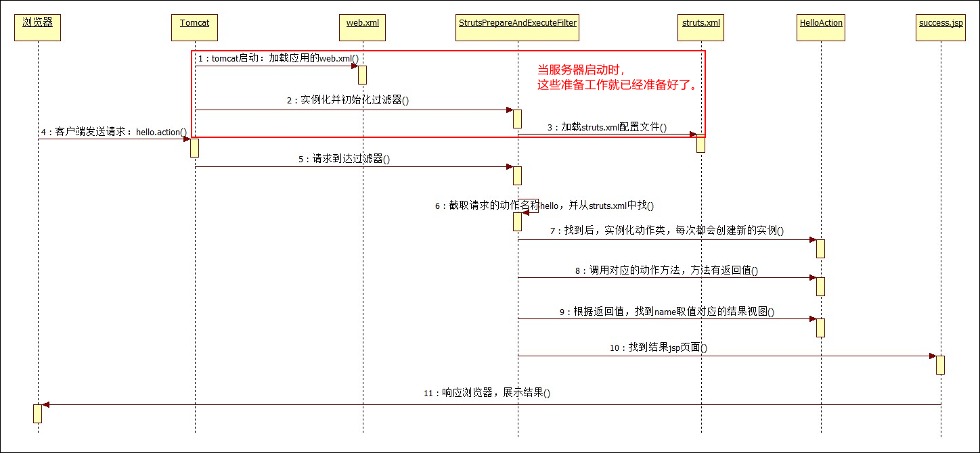The width and height of the screenshot is (980, 453).
Task: Select filter activation bar receiving message 2
Action: coord(518,119)
